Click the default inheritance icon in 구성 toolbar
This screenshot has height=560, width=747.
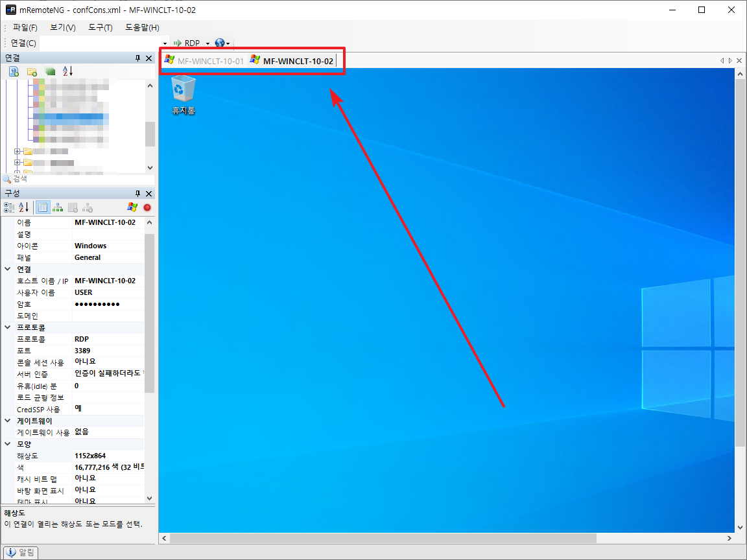88,207
